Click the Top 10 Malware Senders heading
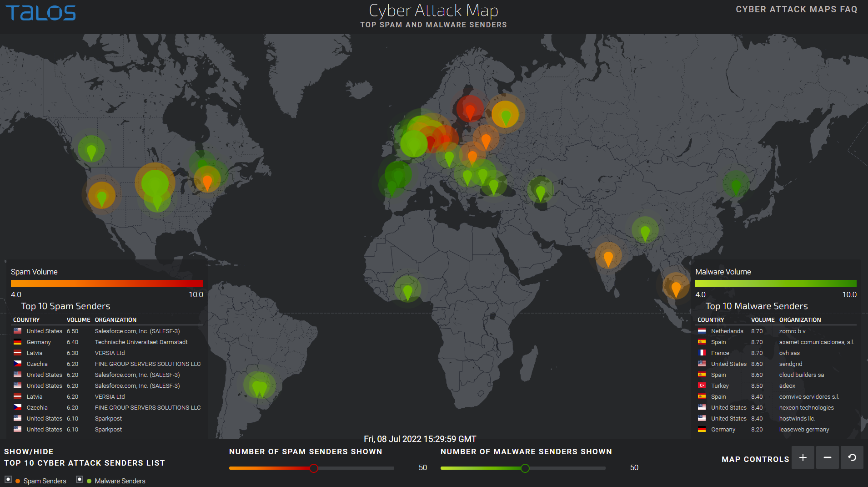Viewport: 868px width, 487px height. pyautogui.click(x=757, y=306)
